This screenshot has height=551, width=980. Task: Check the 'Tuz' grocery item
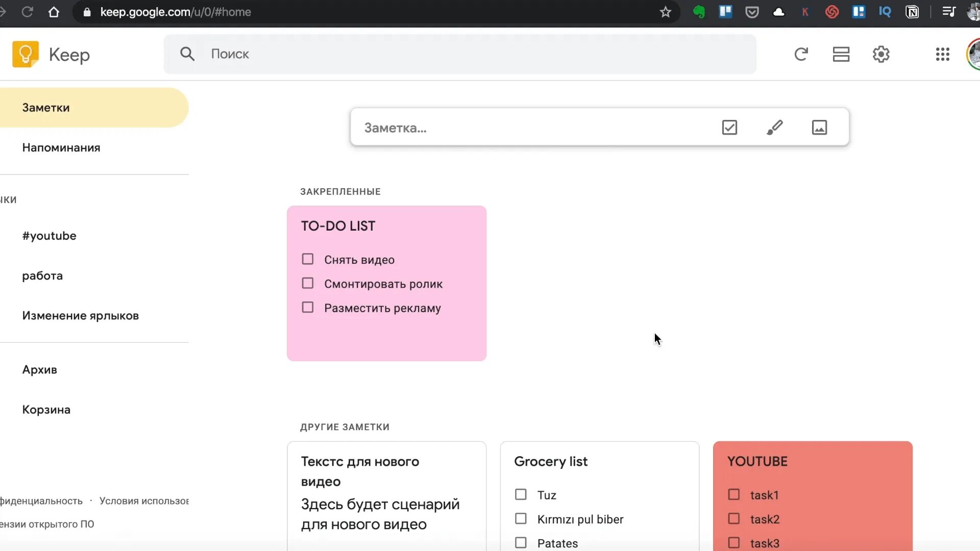521,494
